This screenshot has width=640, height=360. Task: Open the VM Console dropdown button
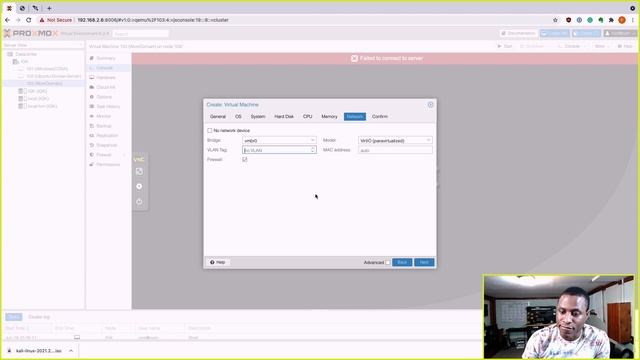coord(570,47)
